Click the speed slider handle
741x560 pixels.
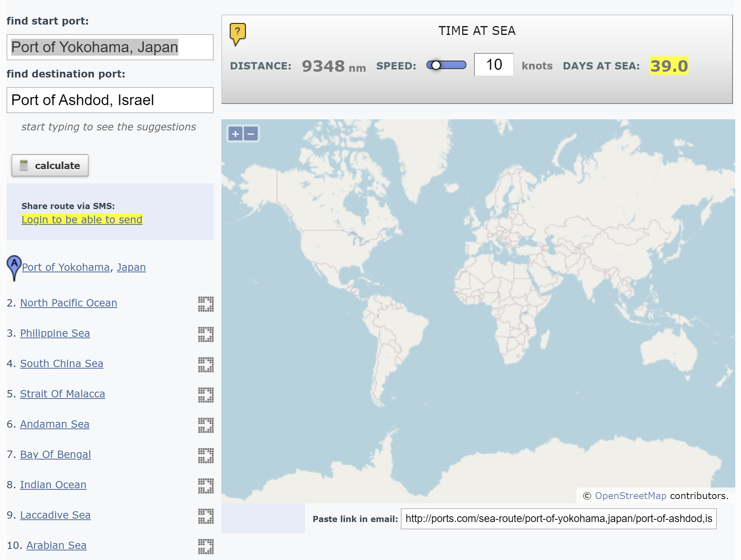pyautogui.click(x=436, y=65)
